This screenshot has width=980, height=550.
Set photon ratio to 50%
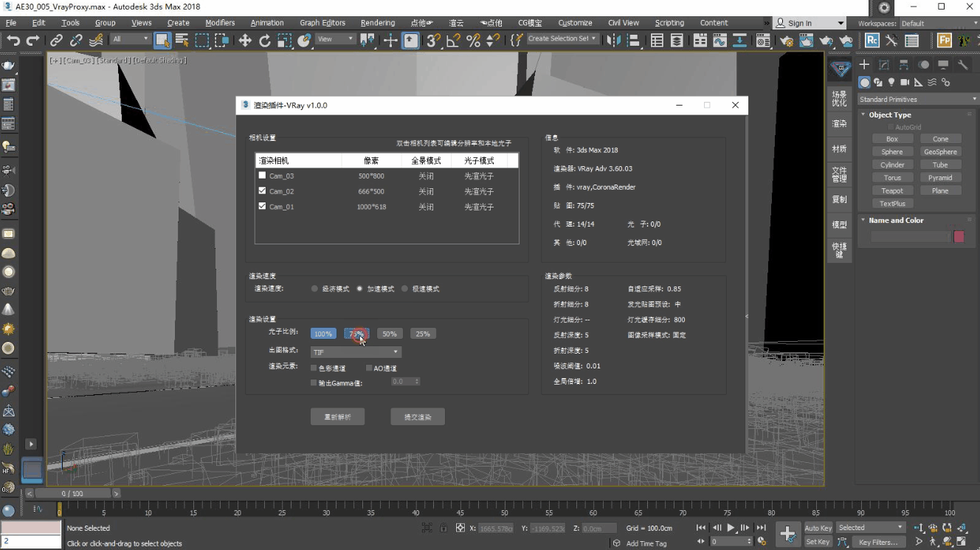pos(390,334)
